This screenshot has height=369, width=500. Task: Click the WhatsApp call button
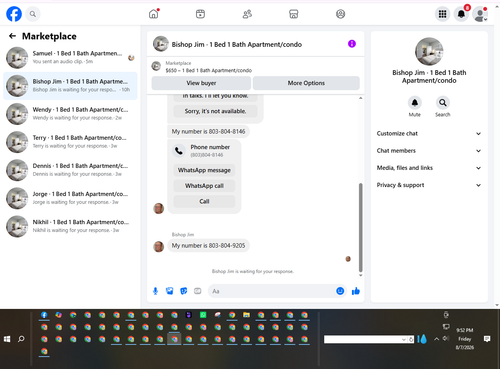pos(204,186)
